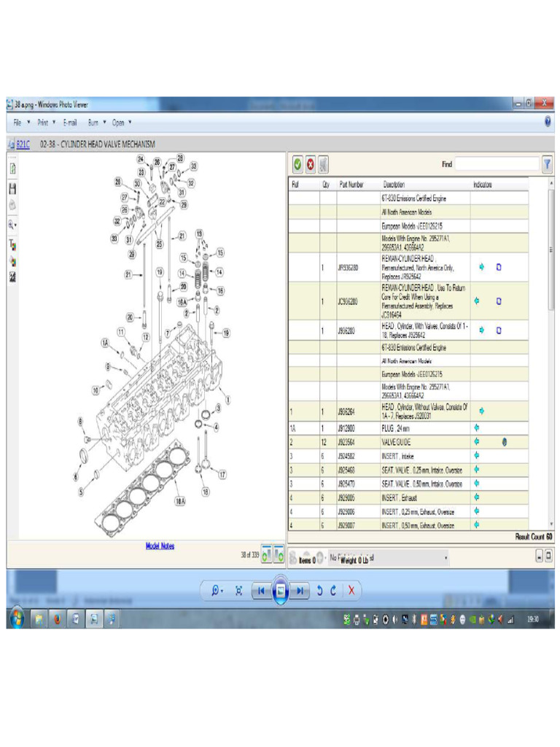
Task: Click the bottom black-and-white image icon in sidebar
Action: point(12,277)
